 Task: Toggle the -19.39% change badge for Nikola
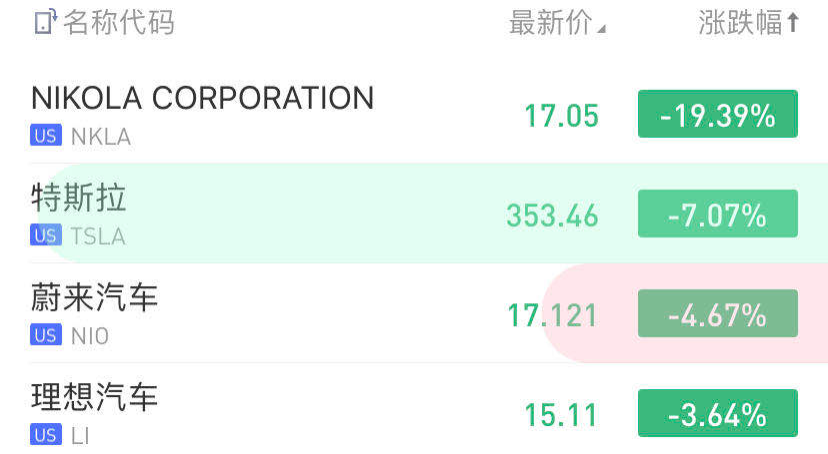coord(717,114)
